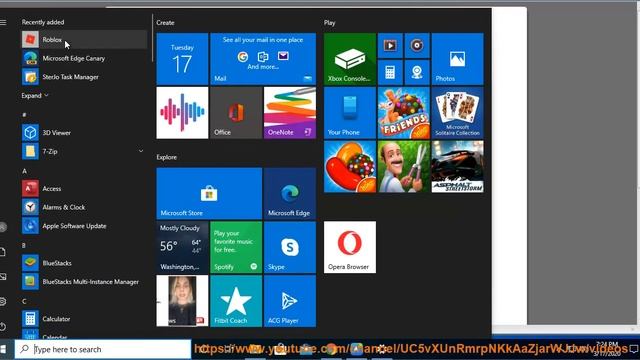The image size is (640, 360).
Task: Open Microsoft Solitaire Collection tile
Action: coord(458,113)
